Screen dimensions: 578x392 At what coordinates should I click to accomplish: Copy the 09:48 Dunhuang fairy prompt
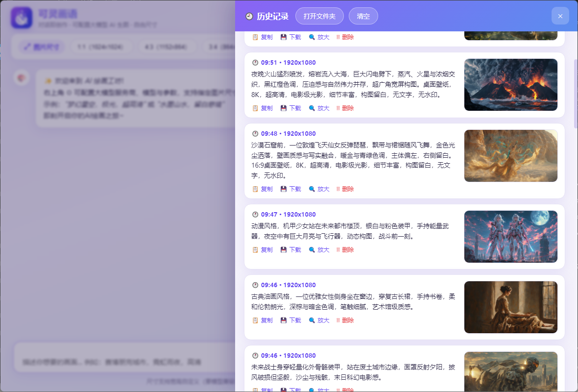point(263,189)
